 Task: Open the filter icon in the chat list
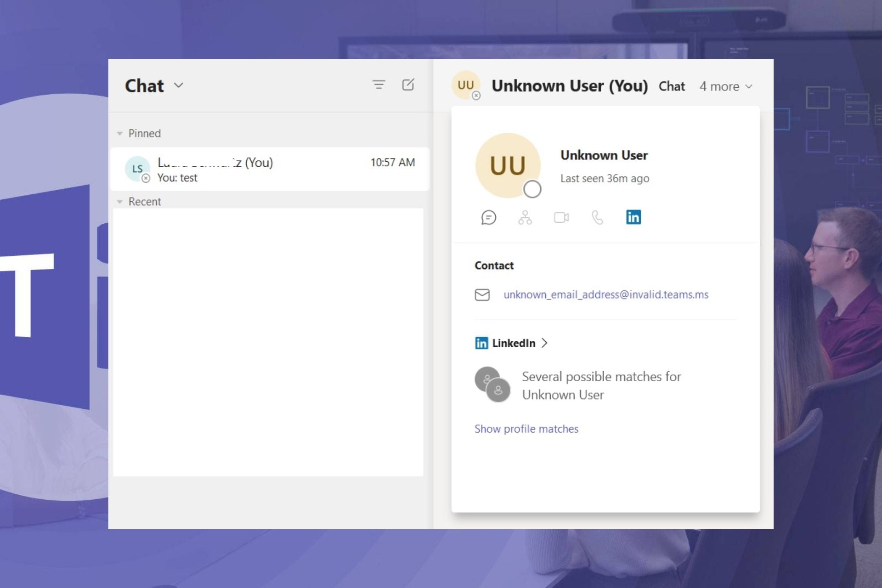(x=378, y=85)
